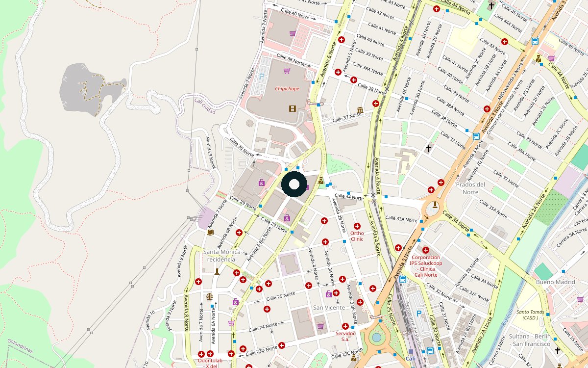Click the museum icon on Calle 37 Norte
The height and width of the screenshot is (368, 588).
(360, 110)
